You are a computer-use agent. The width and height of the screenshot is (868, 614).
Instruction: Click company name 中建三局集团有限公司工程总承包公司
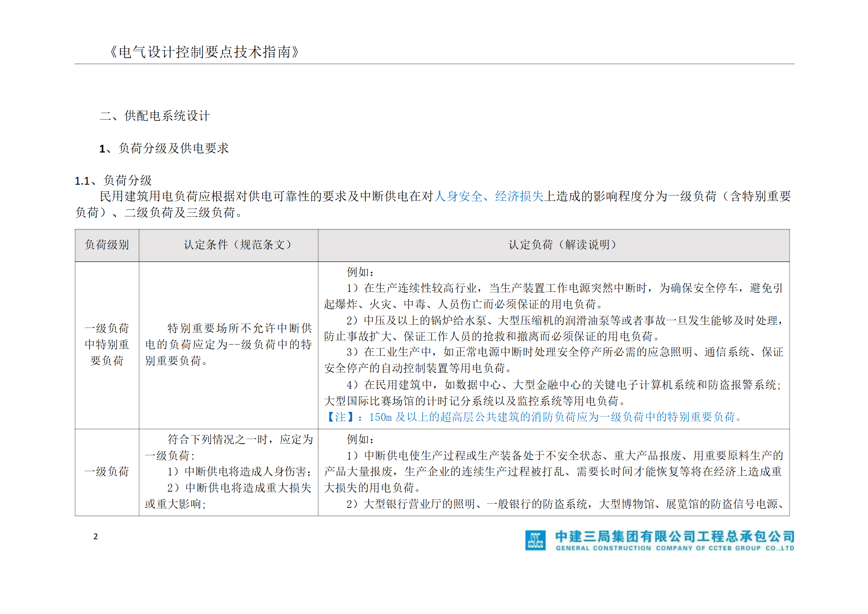point(674,537)
